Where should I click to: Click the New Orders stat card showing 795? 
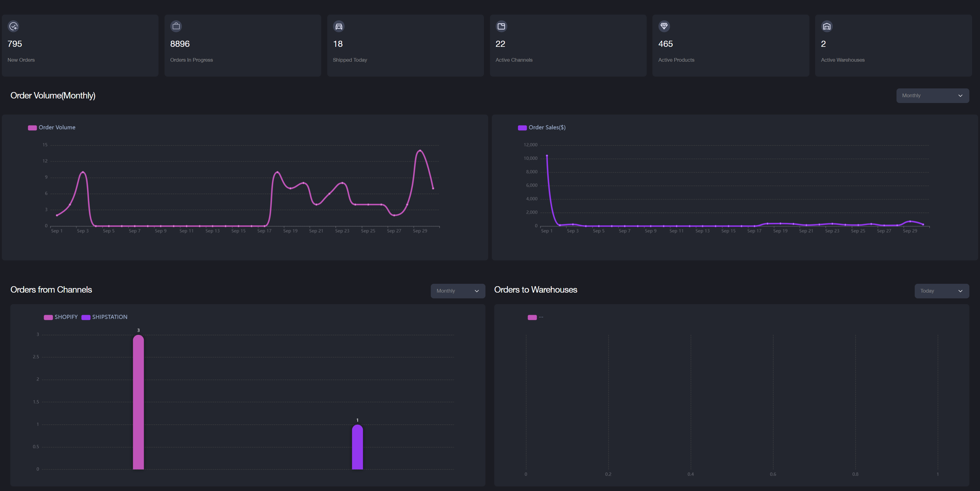tap(80, 45)
